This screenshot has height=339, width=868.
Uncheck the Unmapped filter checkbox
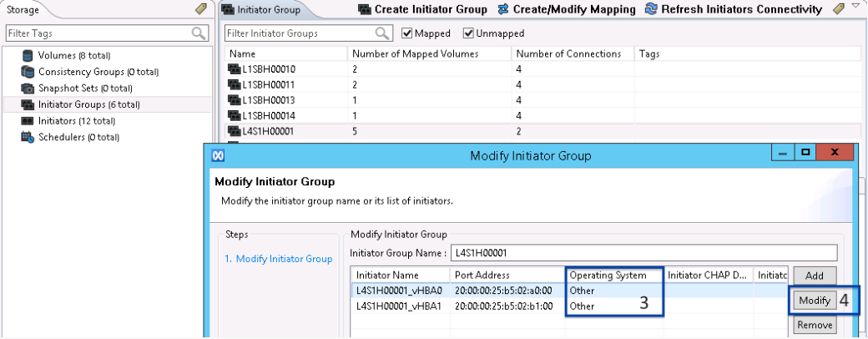pyautogui.click(x=468, y=33)
